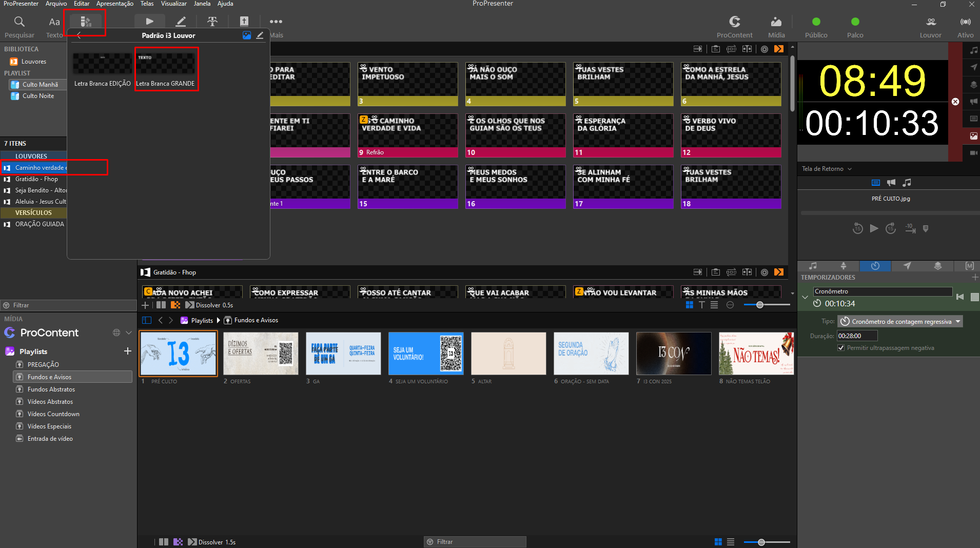This screenshot has width=980, height=548.
Task: Select the Letra Branca EDIÇÃO theme
Action: coord(103,69)
